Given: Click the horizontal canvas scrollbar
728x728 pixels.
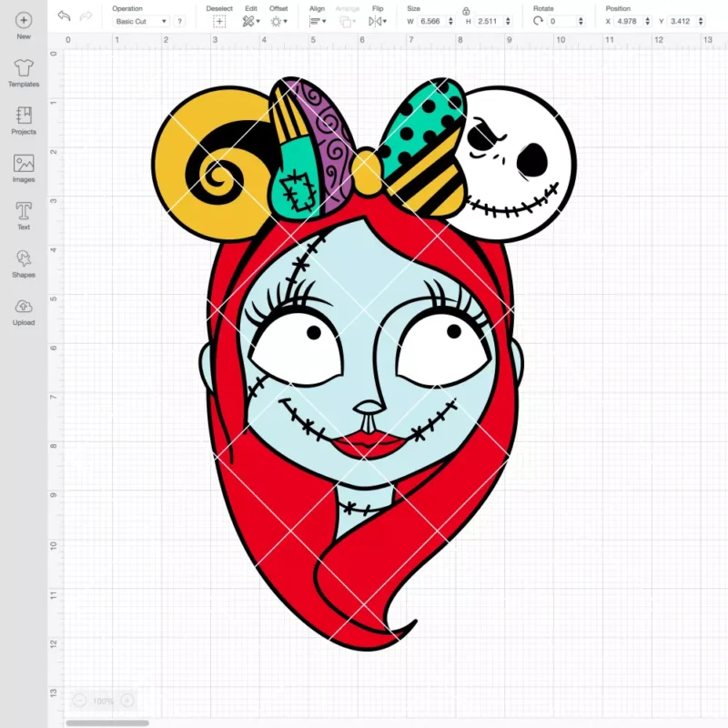Looking at the screenshot, I should coord(107,723).
